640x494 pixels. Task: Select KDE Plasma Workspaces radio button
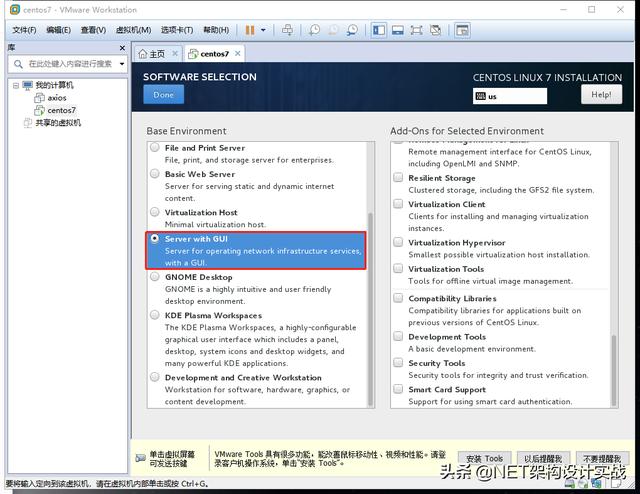click(x=155, y=315)
